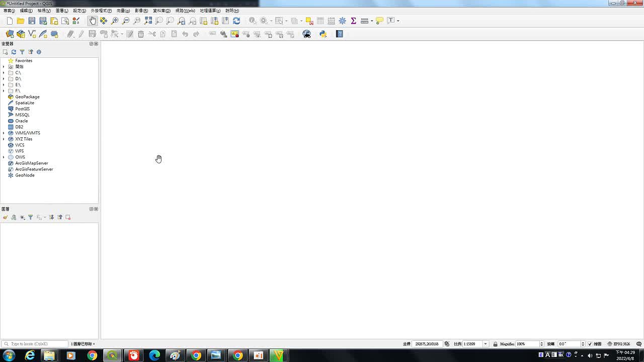Select PostGIS in the browser tree
Screen dimensions: 644x362
[22, 109]
